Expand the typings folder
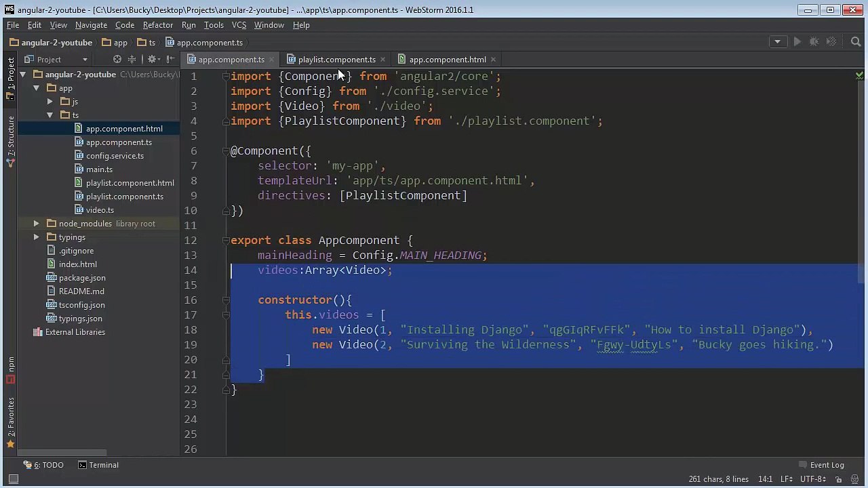The height and width of the screenshot is (488, 868). [x=37, y=237]
